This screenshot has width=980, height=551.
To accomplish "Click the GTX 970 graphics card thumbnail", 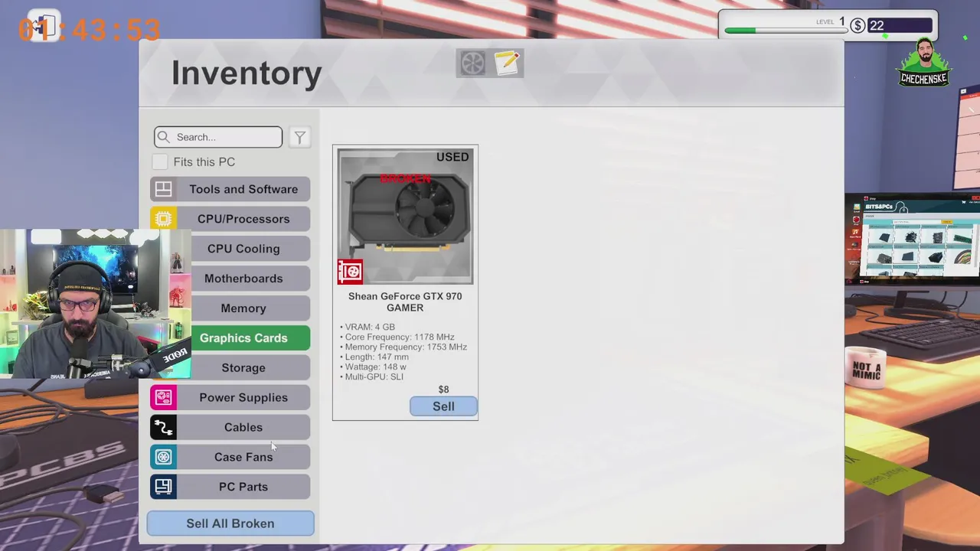I will [405, 217].
